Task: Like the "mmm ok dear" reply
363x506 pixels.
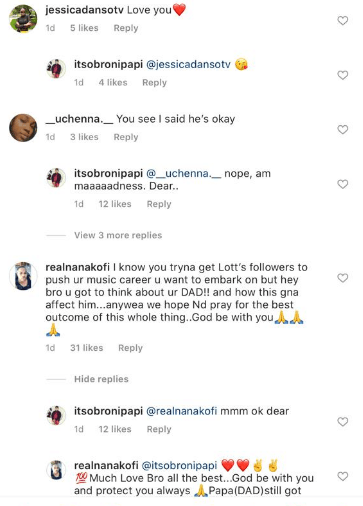Action: 343,422
